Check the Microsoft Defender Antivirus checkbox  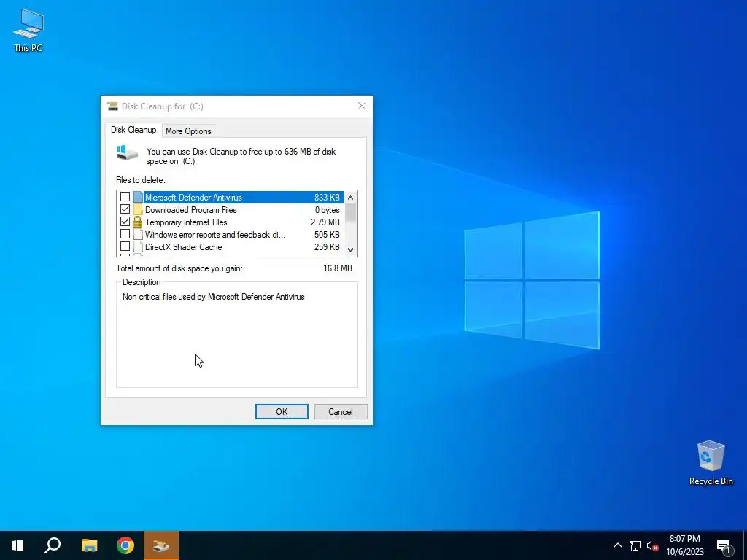125,197
